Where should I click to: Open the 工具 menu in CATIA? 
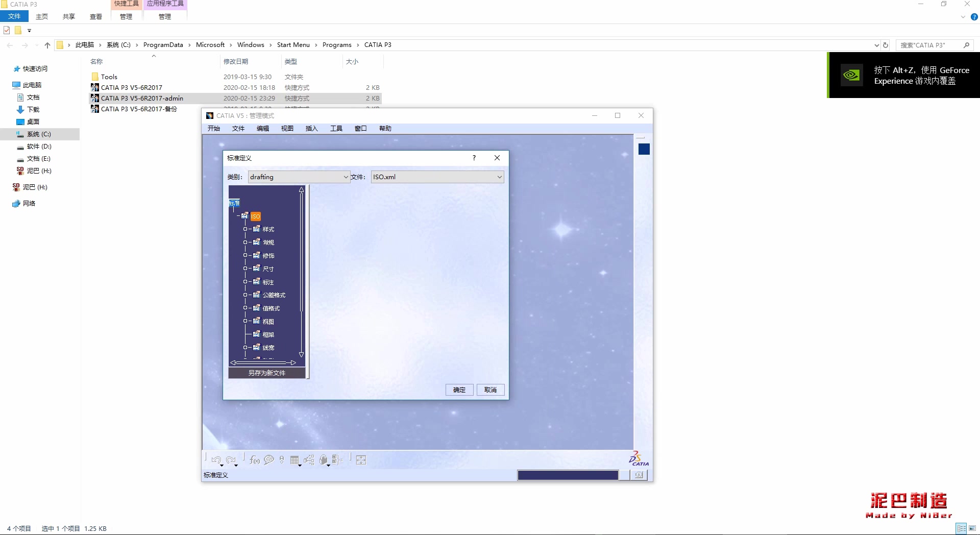[336, 129]
